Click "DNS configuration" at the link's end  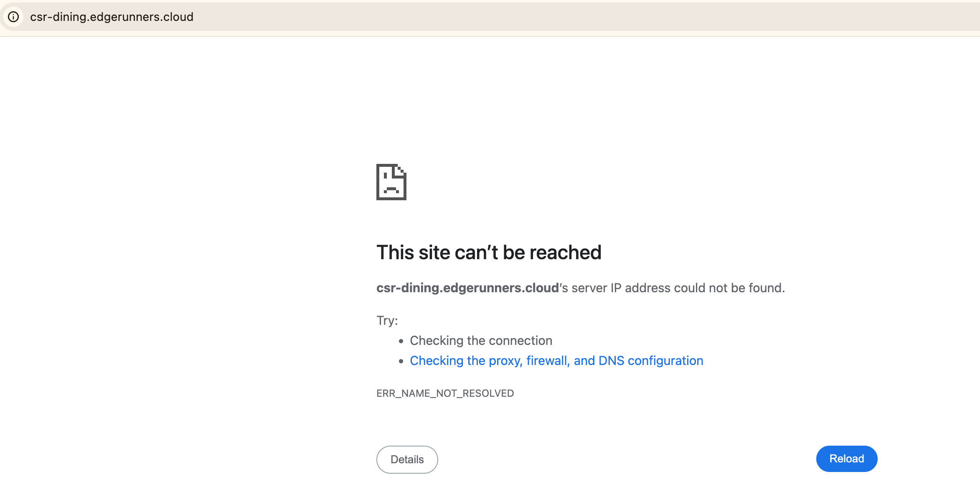pos(651,360)
